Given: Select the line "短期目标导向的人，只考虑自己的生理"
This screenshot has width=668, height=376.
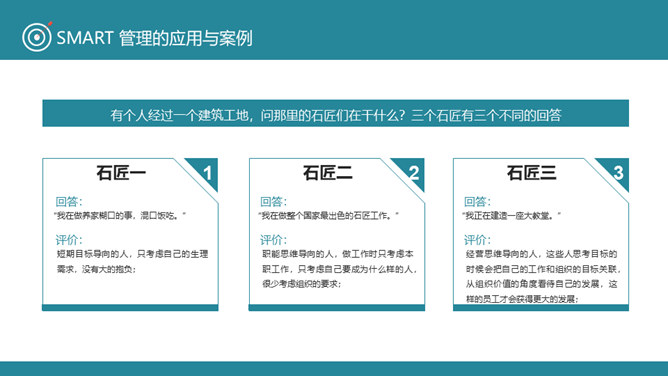Looking at the screenshot, I should click(x=132, y=254).
